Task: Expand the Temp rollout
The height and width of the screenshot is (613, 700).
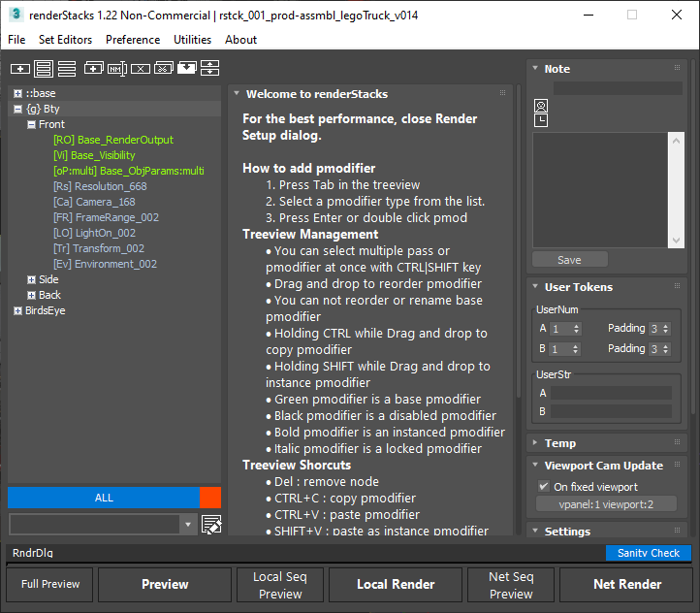Action: point(535,442)
